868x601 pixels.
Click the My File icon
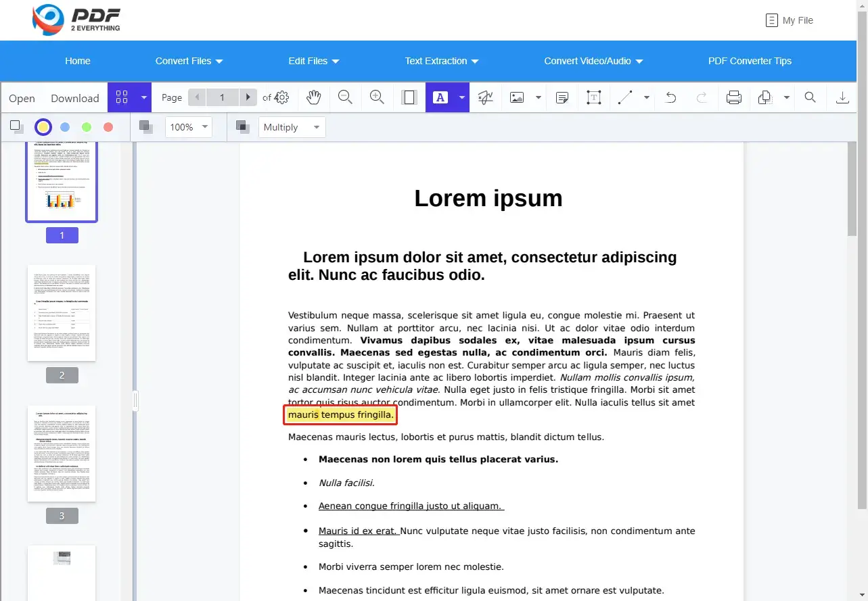(x=771, y=20)
